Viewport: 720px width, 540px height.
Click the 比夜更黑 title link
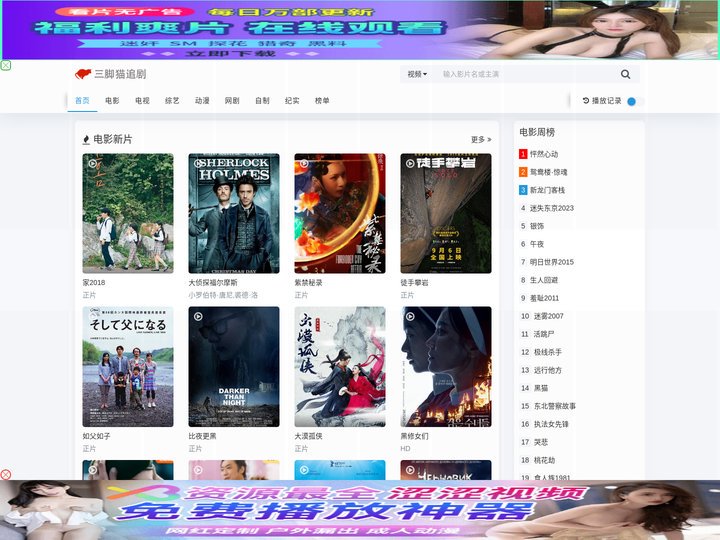[x=202, y=436]
